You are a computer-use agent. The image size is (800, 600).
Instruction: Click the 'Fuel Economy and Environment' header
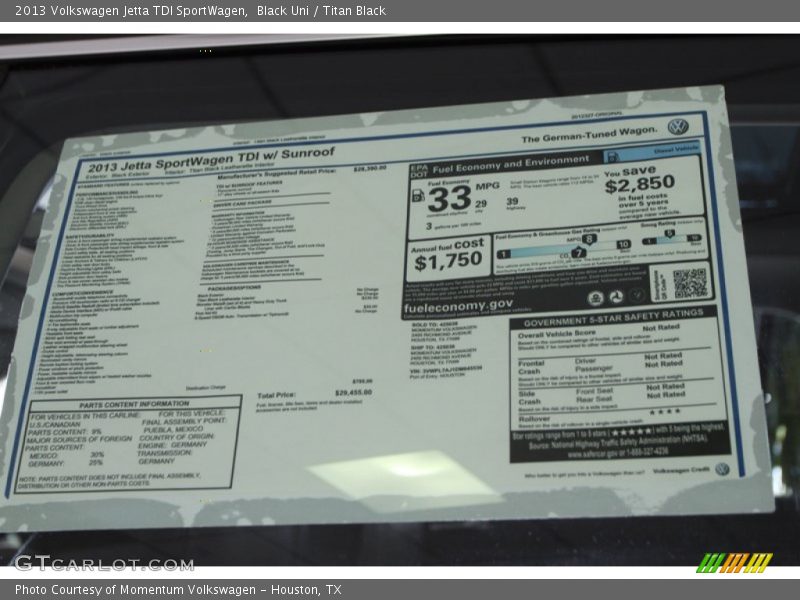511,165
